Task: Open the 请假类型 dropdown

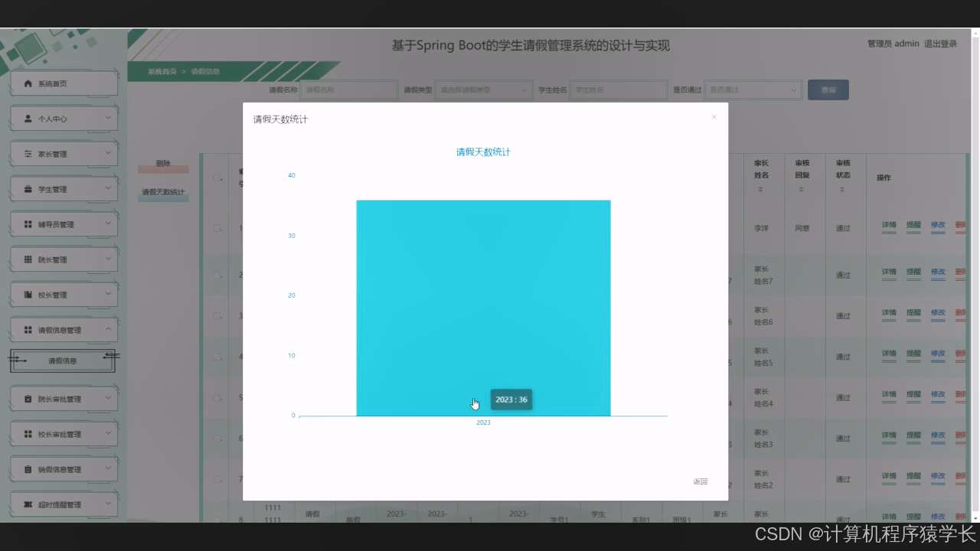Action: tap(483, 90)
